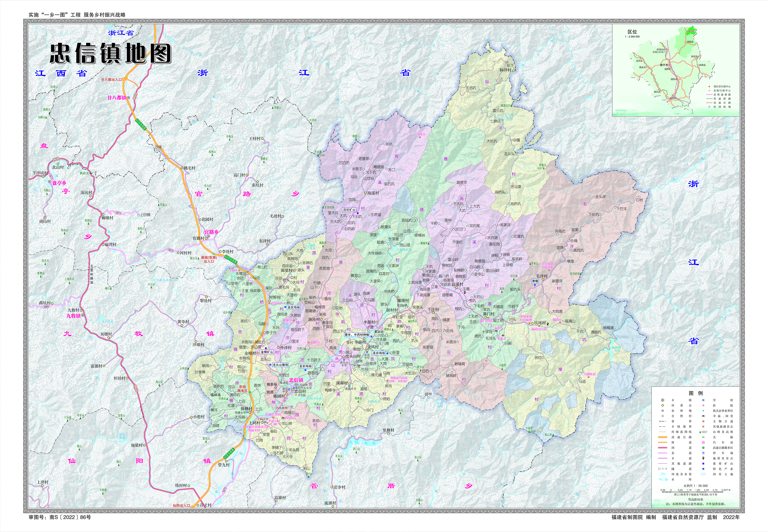Click the 其他旅游景点 red flower symbol in legend
Screen dimensions: 768x532
tap(703, 427)
